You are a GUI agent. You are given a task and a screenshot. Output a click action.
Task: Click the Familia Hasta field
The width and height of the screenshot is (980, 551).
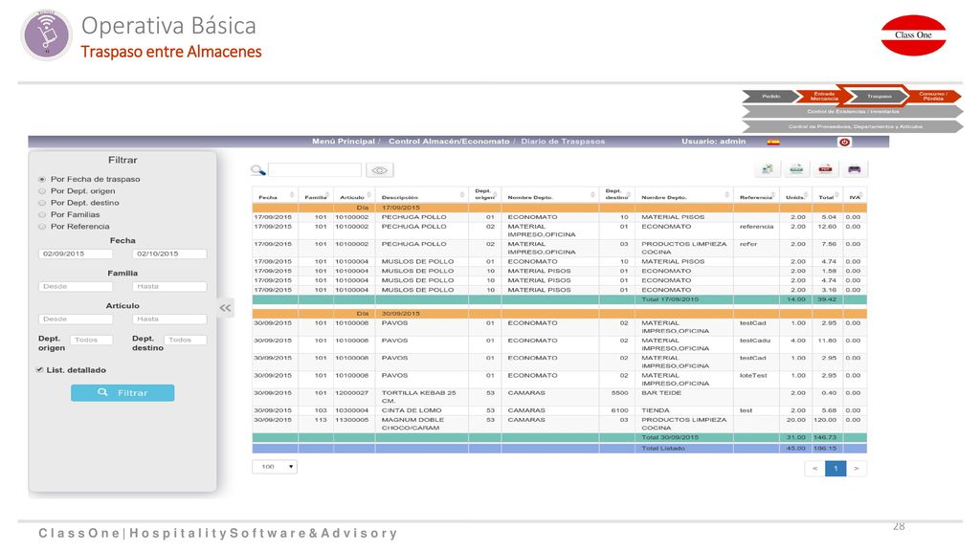(169, 286)
